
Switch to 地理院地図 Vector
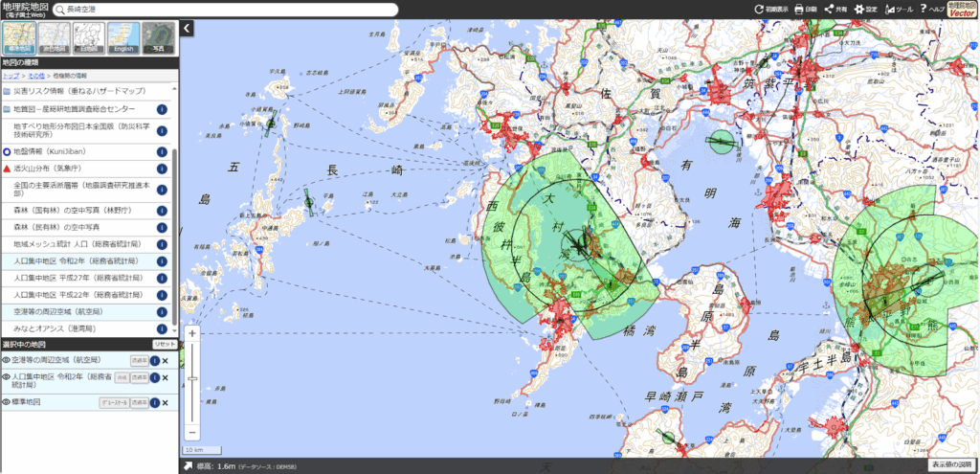(x=962, y=10)
